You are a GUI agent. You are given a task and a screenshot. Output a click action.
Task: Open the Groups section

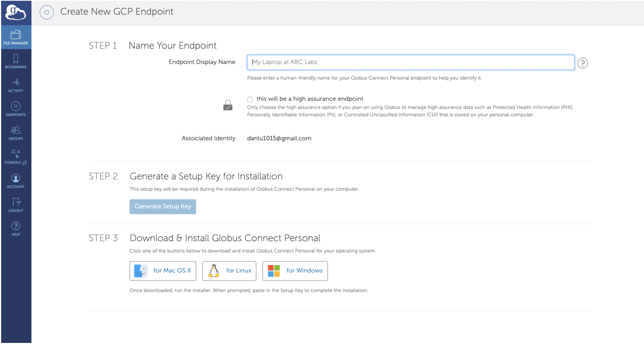point(16,133)
